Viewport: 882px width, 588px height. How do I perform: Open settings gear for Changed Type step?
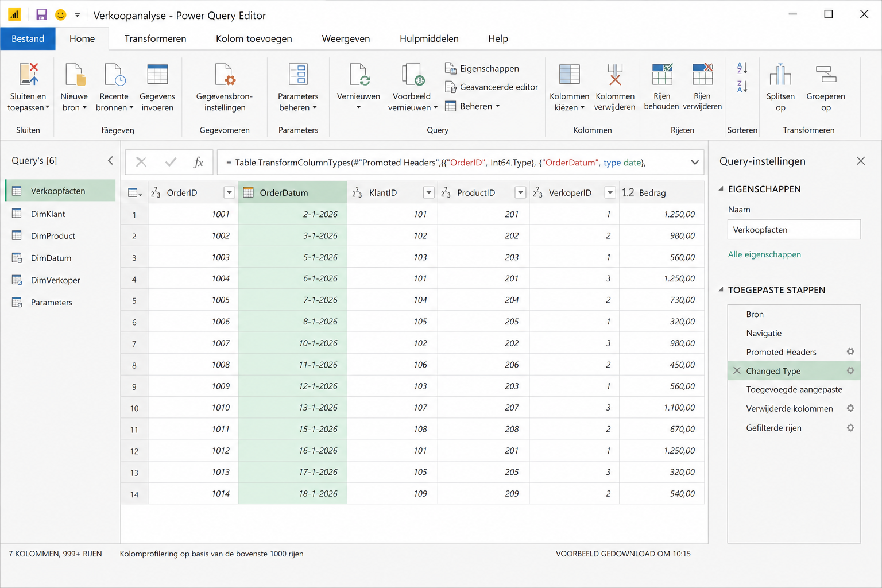(850, 371)
